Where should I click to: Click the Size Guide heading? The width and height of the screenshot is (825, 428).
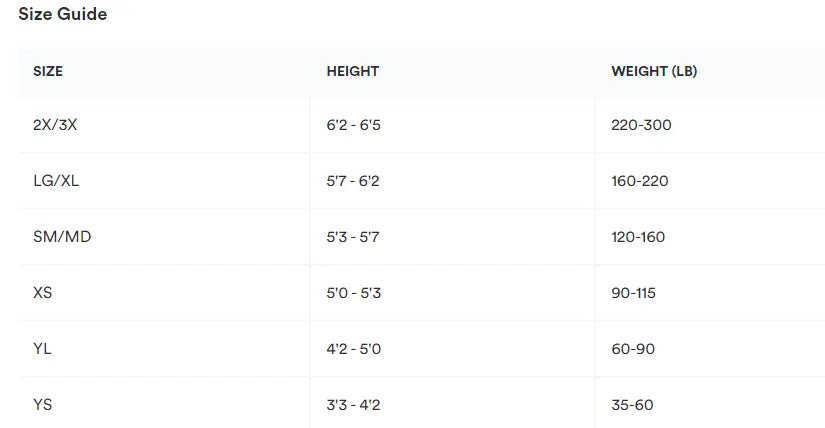62,14
